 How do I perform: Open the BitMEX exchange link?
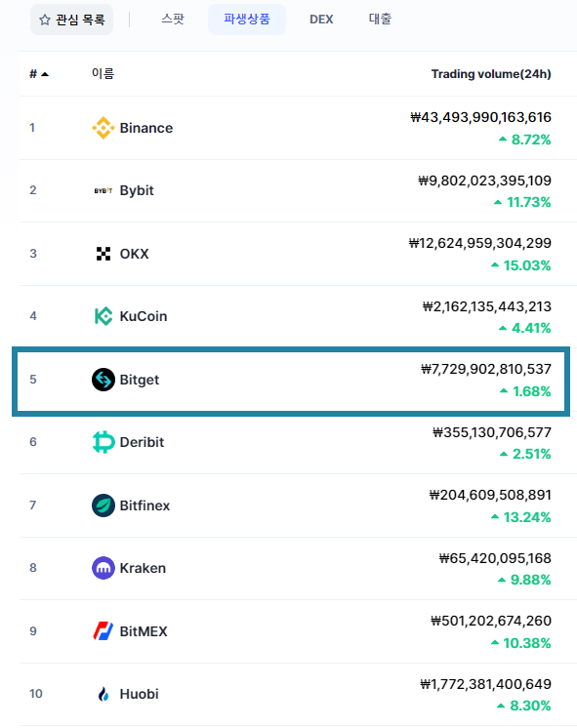click(x=144, y=631)
